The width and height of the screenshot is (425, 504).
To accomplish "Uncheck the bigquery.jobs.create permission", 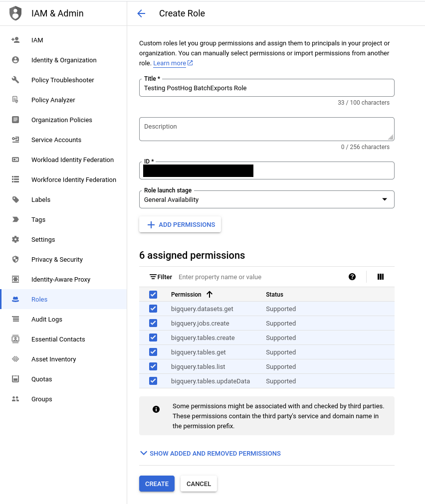I will coord(153,323).
